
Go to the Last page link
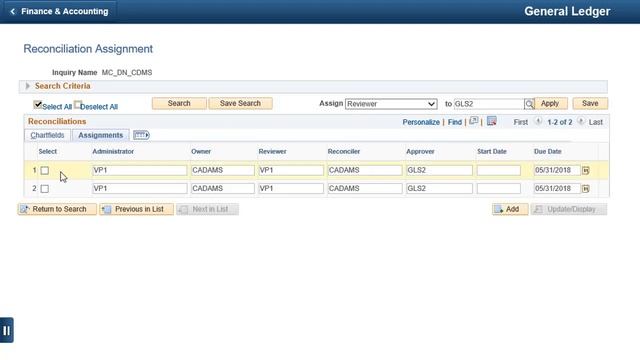(x=596, y=122)
